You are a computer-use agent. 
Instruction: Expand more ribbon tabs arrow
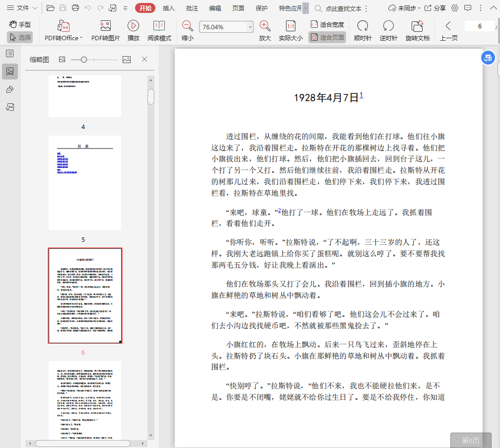point(305,8)
